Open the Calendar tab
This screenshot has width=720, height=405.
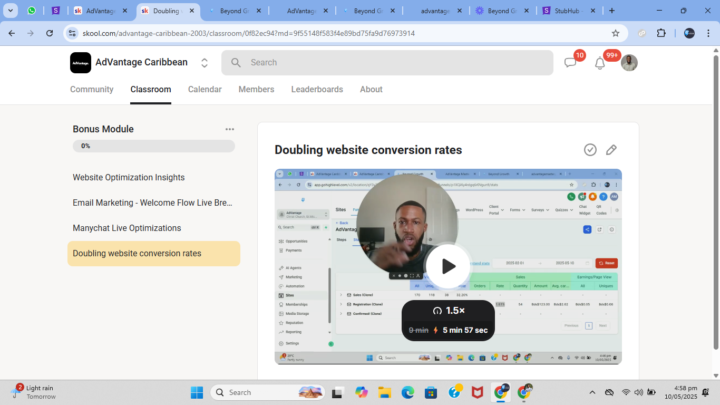pyautogui.click(x=205, y=90)
